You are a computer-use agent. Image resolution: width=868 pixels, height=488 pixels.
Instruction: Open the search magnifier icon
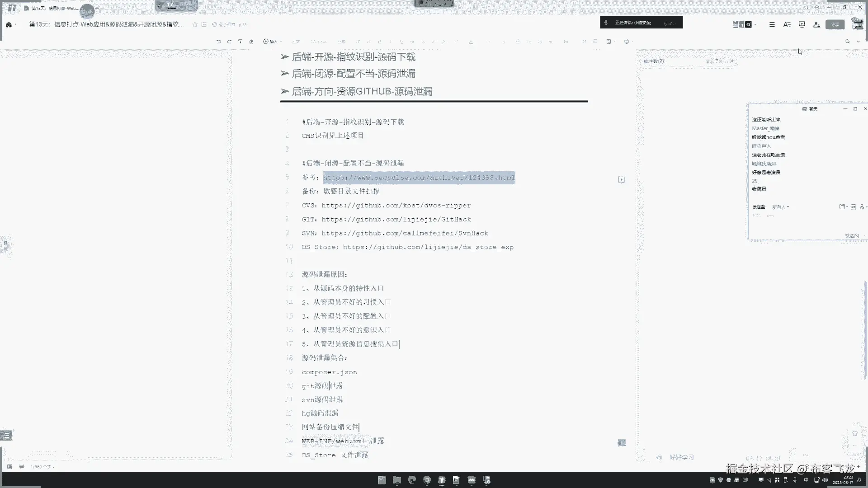848,42
